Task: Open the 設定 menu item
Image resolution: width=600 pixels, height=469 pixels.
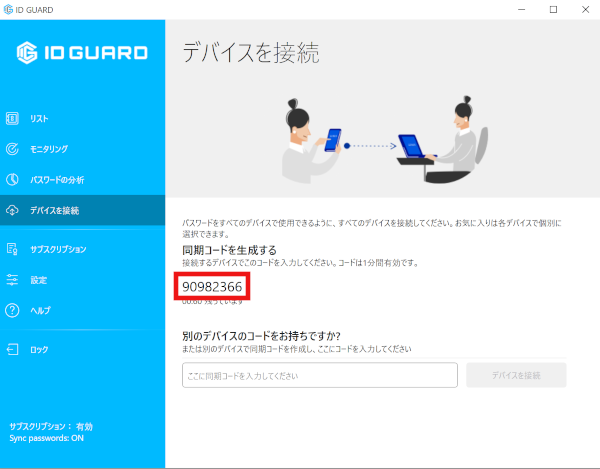Action: coord(82,280)
